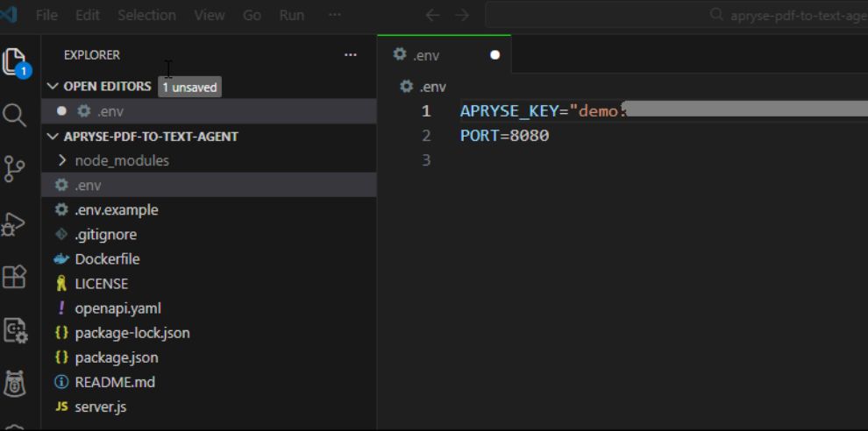Screen dimensions: 868x431
Task: Open the Go menu
Action: point(252,15)
